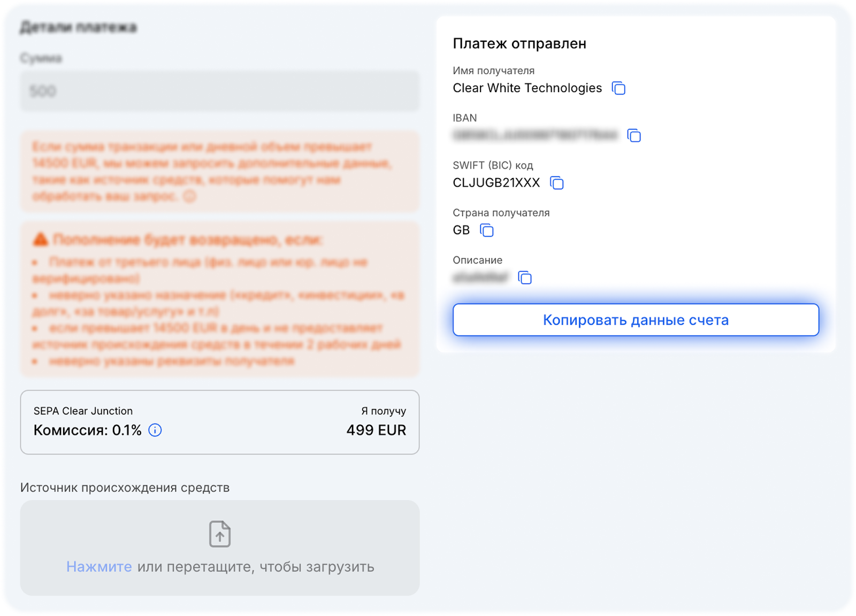This screenshot has height=616, width=856.
Task: Click the file upload arrow icon
Action: [x=220, y=534]
